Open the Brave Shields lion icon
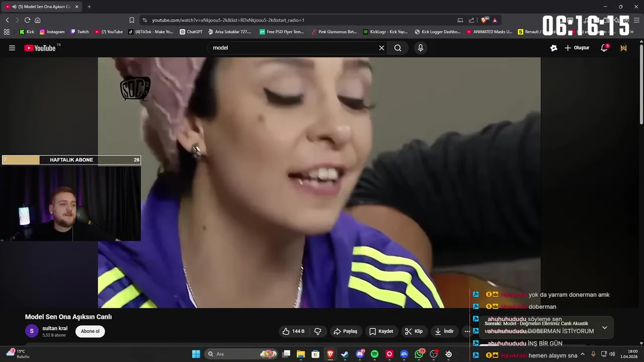Viewport: 644px width, 362px height. click(x=484, y=20)
